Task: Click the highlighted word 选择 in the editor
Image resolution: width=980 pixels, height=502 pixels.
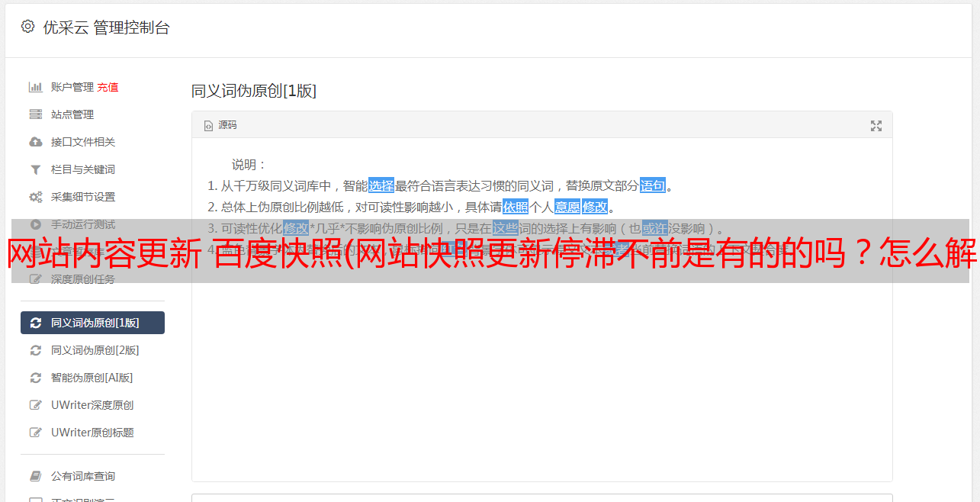Action: (381, 185)
